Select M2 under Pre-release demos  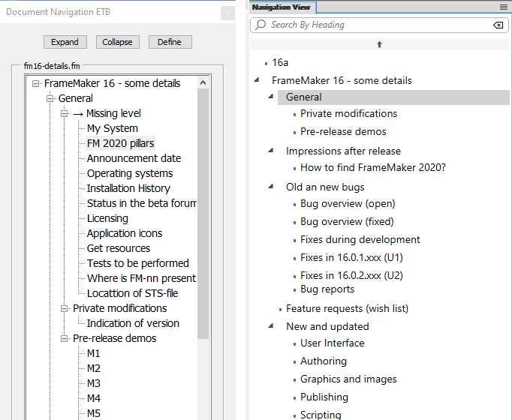coord(93,368)
